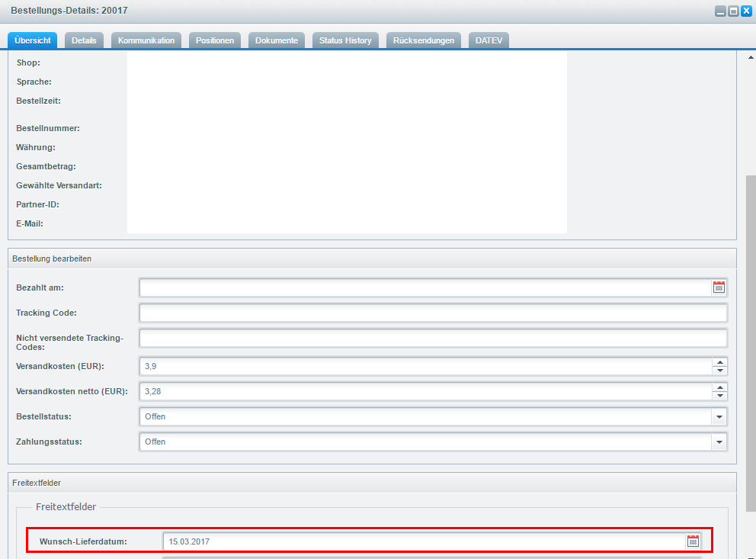Viewport: 756px width, 559px height.
Task: Switch to the Details tab
Action: point(84,40)
